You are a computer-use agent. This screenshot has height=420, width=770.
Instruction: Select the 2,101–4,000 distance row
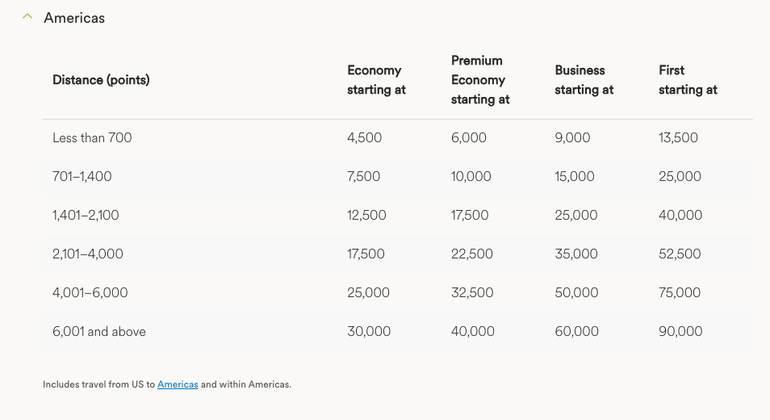point(88,254)
